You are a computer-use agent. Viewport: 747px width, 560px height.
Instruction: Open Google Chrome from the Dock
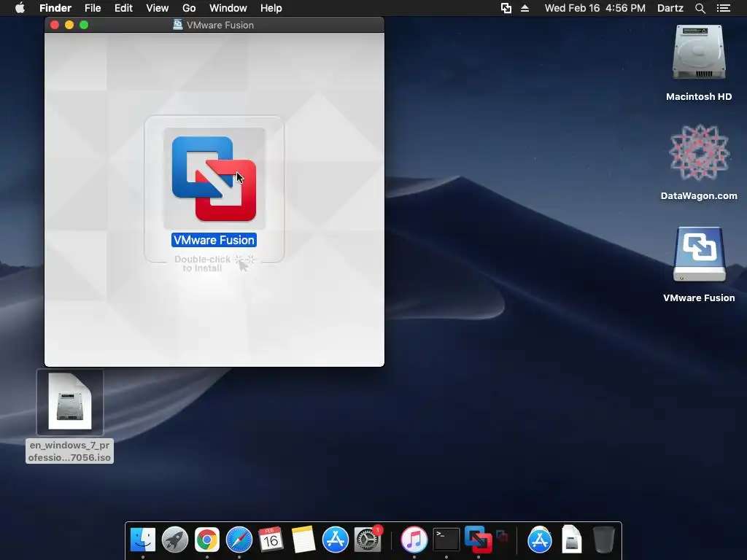click(x=206, y=540)
